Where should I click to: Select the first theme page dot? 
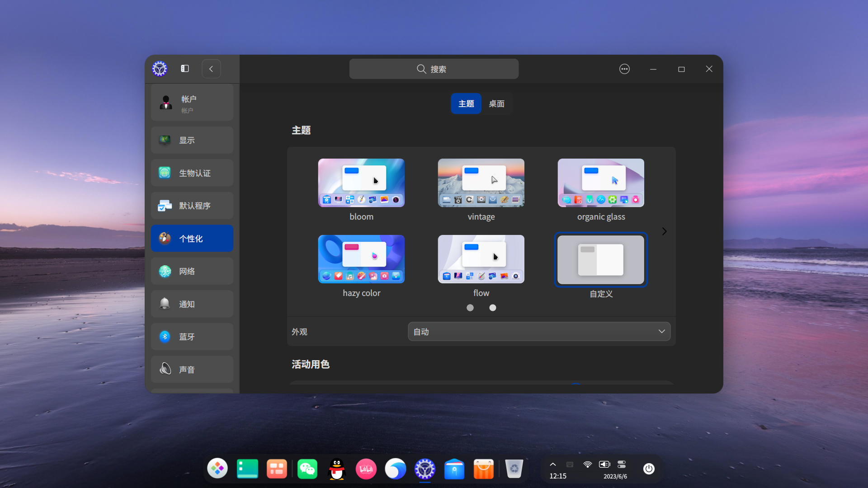pos(470,308)
